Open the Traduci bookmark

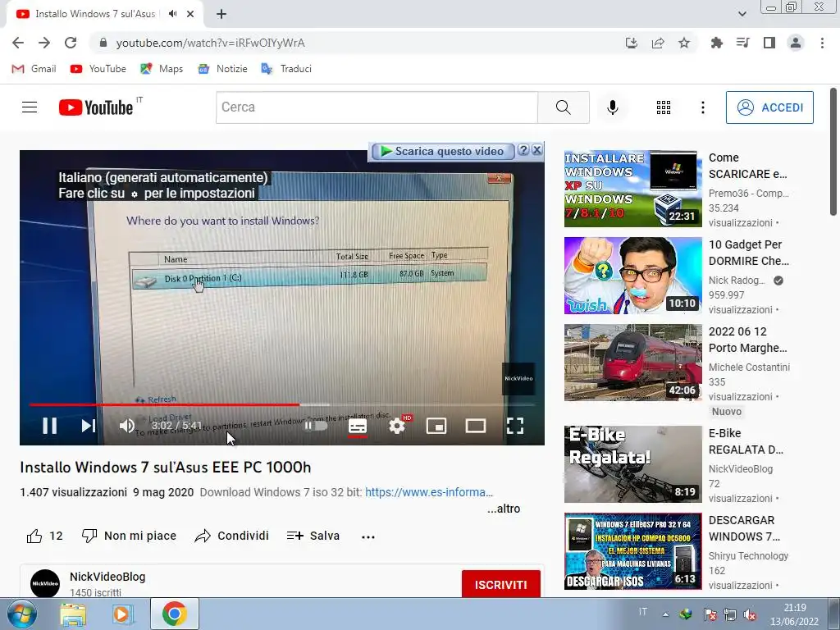286,69
